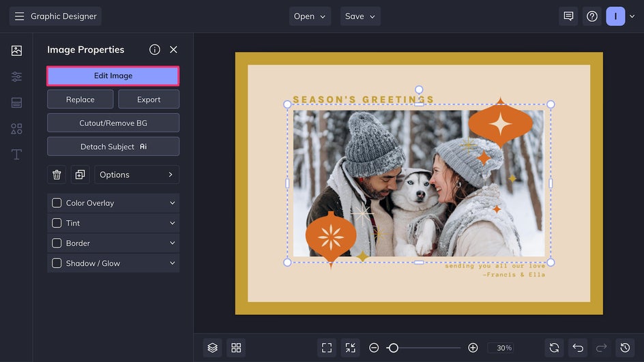Click the large orange ornament with four-point star

(500, 123)
